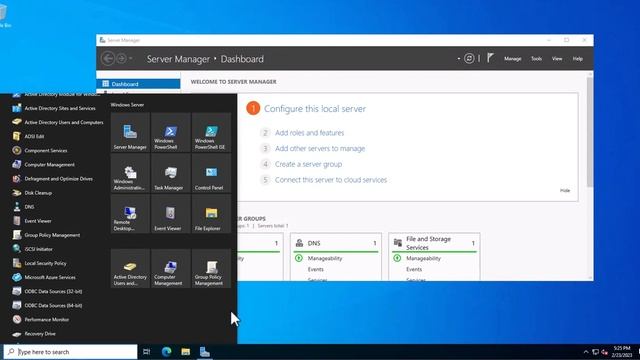
Task: Open the Remote Desktop tile
Action: pyautogui.click(x=130, y=214)
